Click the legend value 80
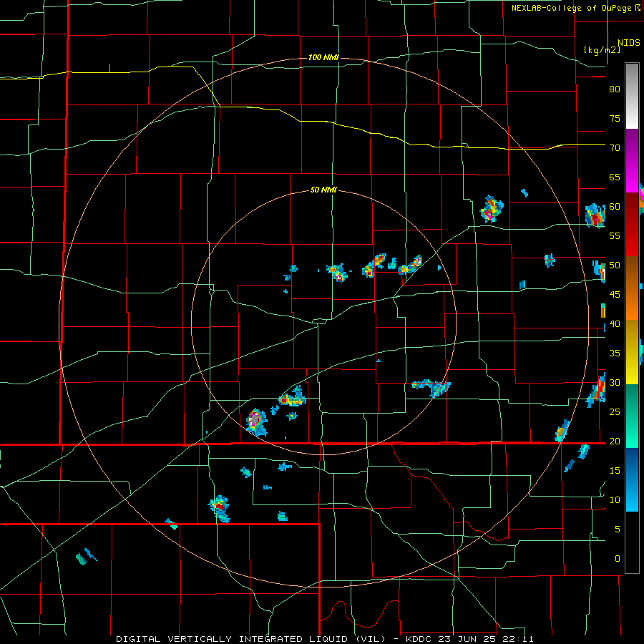This screenshot has width=644, height=644. pyautogui.click(x=615, y=89)
